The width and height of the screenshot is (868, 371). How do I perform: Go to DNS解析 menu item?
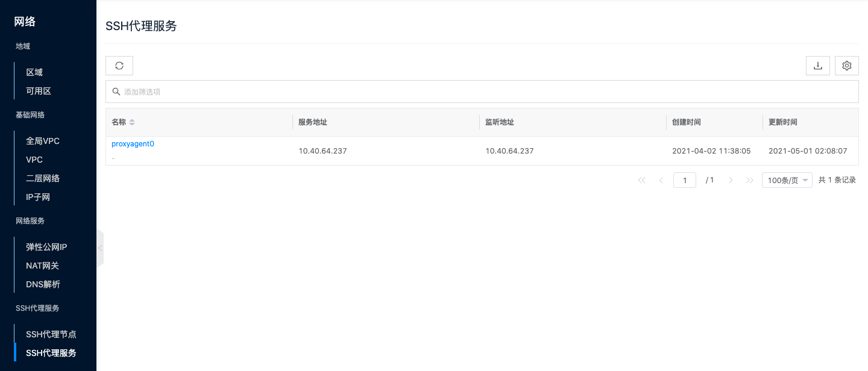click(x=43, y=284)
